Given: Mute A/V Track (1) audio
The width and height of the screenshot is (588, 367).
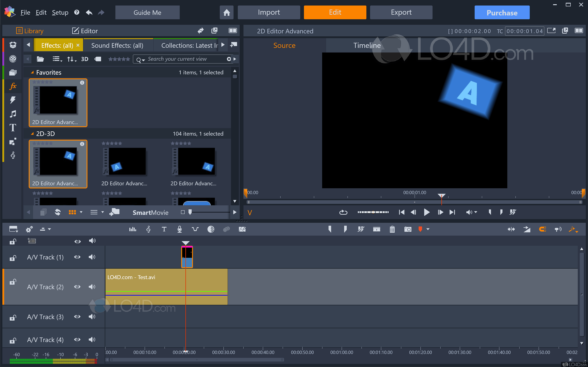Looking at the screenshot, I should coord(92,257).
